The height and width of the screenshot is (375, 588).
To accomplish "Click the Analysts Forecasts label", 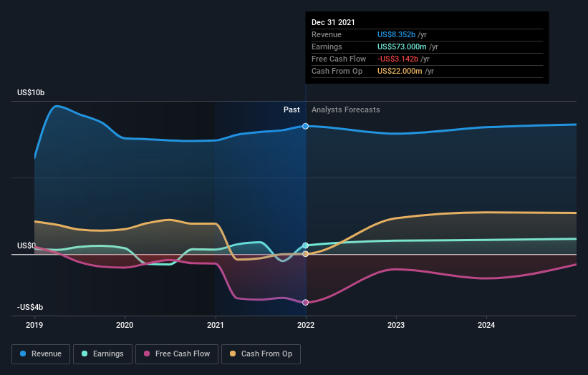I will pyautogui.click(x=346, y=109).
